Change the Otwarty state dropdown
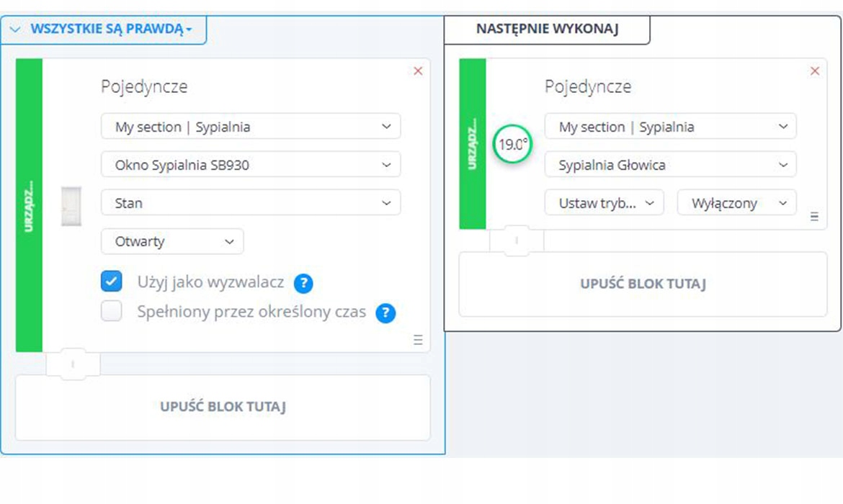 pos(172,241)
